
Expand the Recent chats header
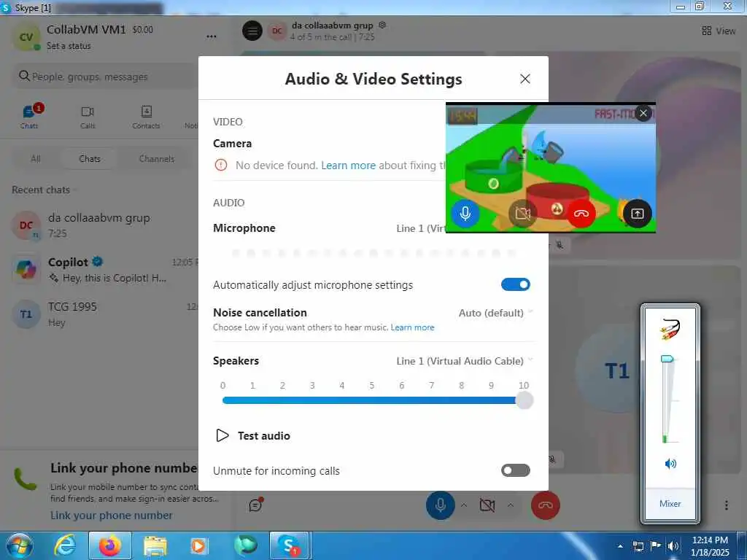(43, 190)
